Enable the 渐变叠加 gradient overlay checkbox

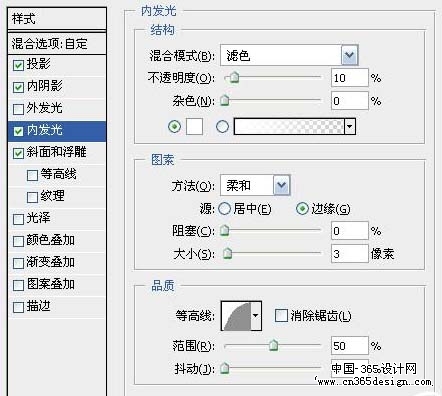18,263
